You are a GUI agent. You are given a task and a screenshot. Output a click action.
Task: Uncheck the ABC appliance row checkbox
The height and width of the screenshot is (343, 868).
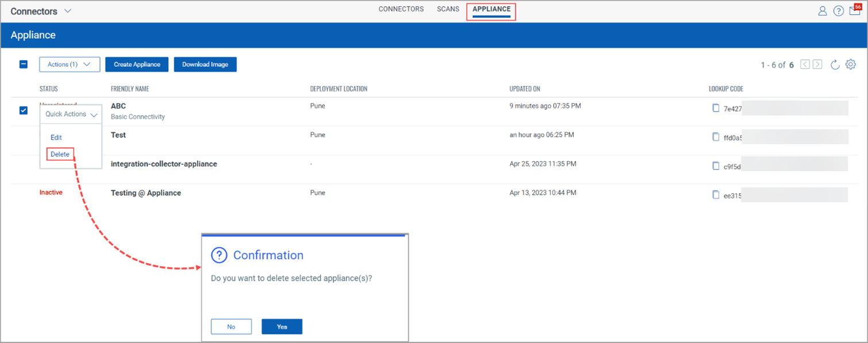click(24, 110)
